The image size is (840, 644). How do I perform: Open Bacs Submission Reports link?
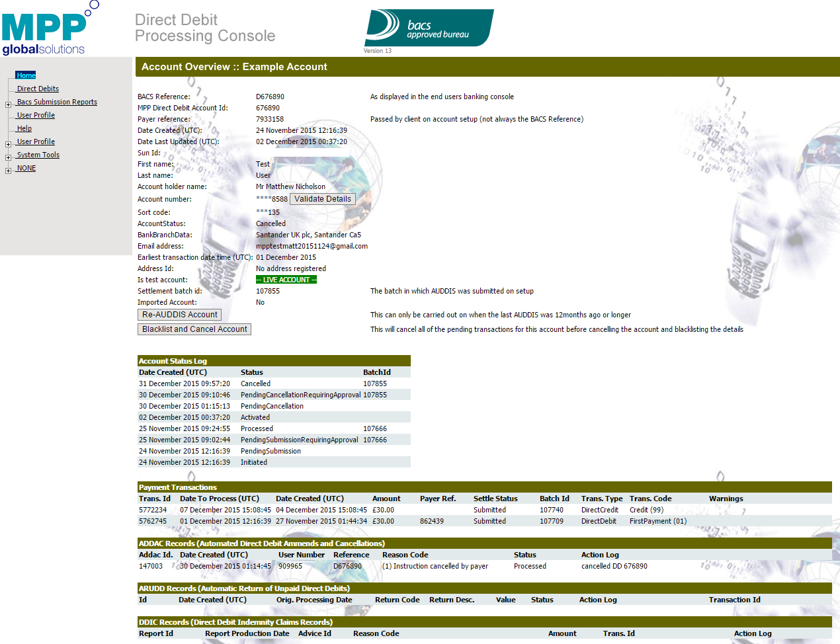[x=57, y=102]
